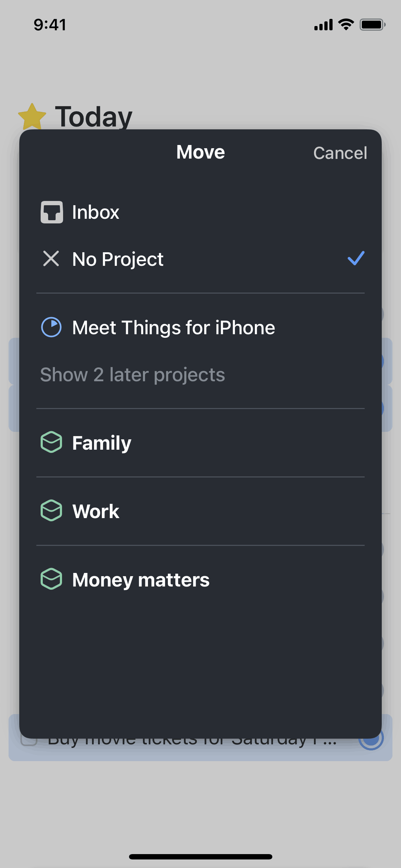Select the Work area label
Image resolution: width=401 pixels, height=868 pixels.
(x=96, y=511)
